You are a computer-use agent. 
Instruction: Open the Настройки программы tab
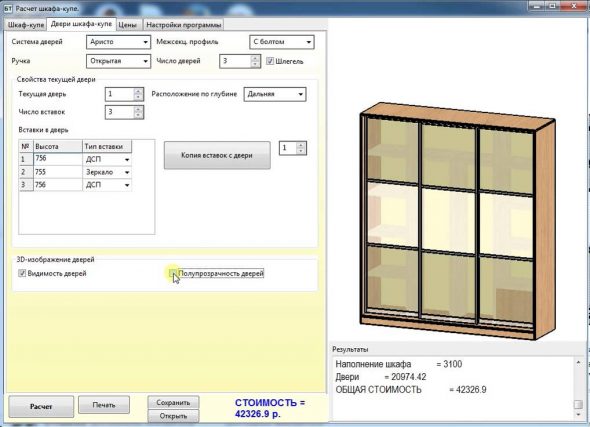184,25
